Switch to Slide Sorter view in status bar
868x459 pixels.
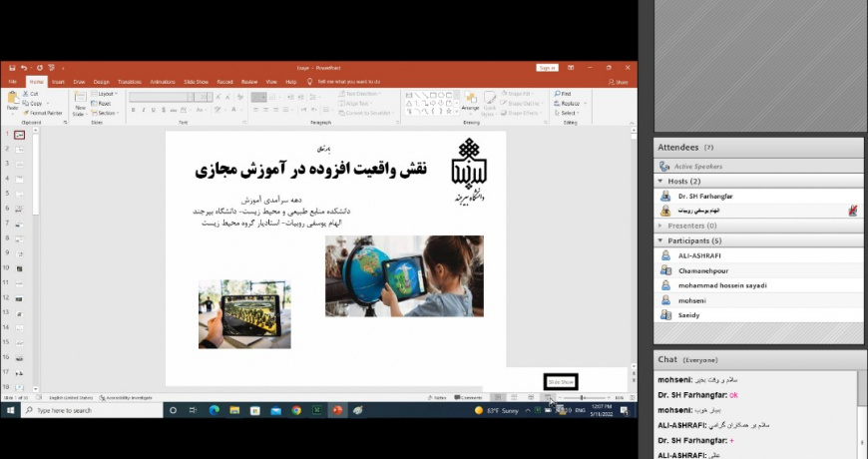click(514, 397)
